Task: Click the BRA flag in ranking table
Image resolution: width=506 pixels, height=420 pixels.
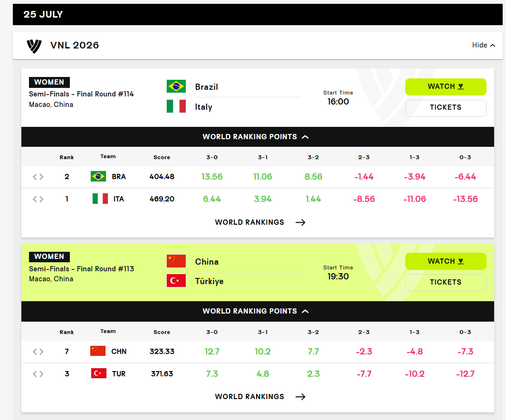Action: pyautogui.click(x=98, y=176)
